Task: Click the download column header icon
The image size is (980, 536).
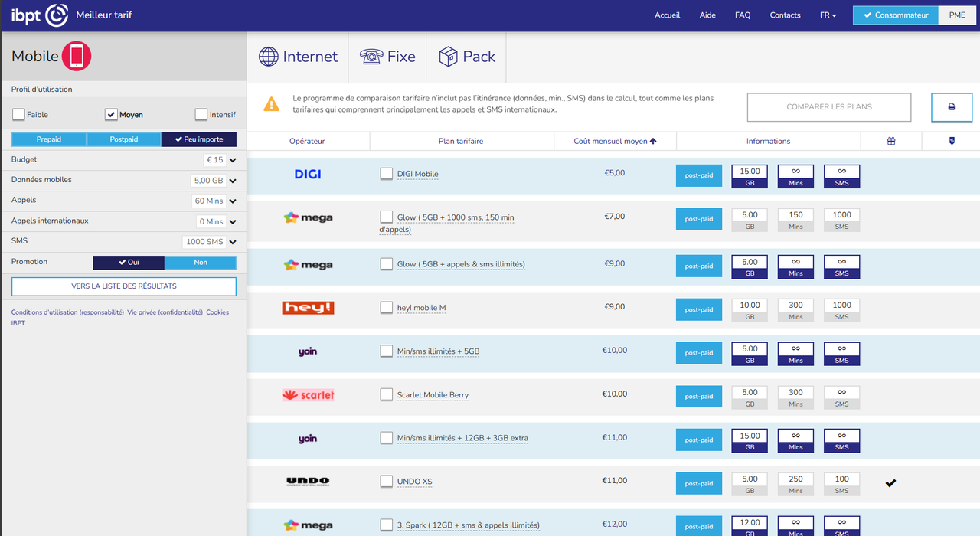Action: click(952, 141)
